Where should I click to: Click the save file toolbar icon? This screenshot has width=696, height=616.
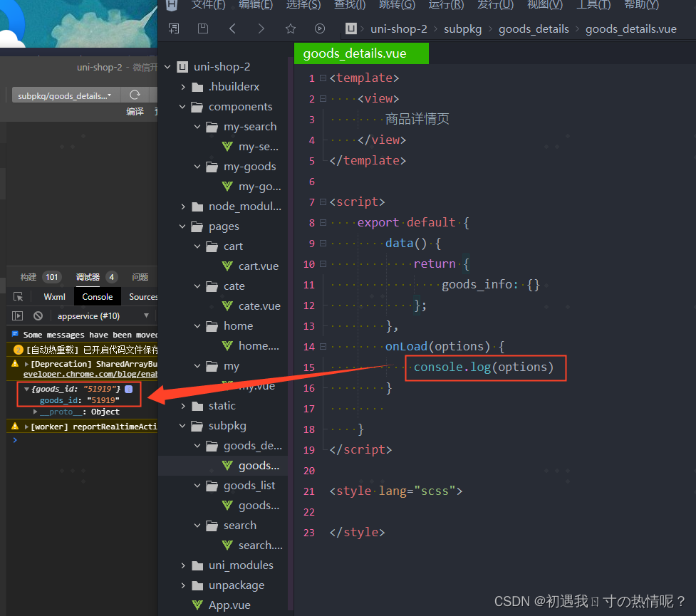coord(203,29)
